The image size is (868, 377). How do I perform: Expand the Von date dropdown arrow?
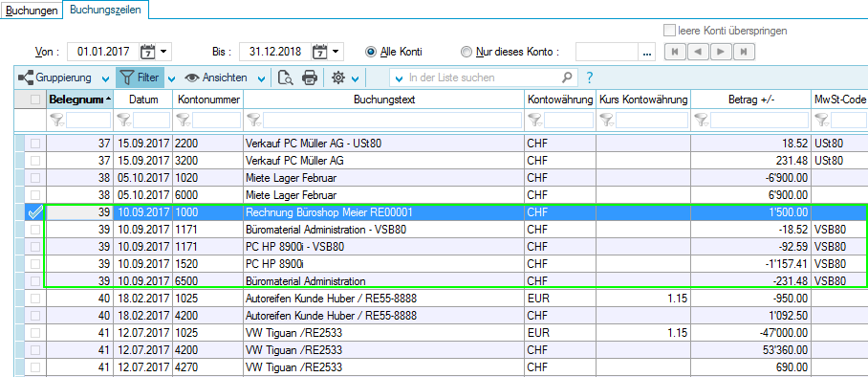tap(163, 52)
